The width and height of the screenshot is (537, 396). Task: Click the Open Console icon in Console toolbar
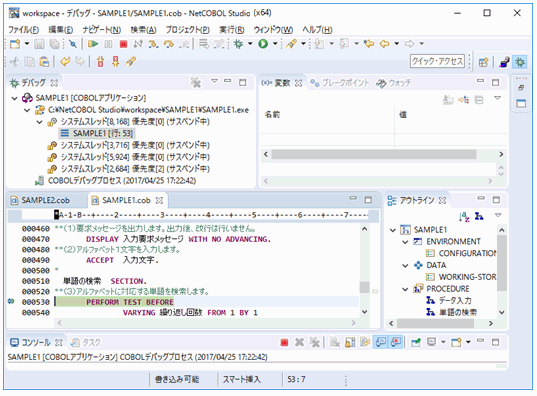(x=456, y=342)
